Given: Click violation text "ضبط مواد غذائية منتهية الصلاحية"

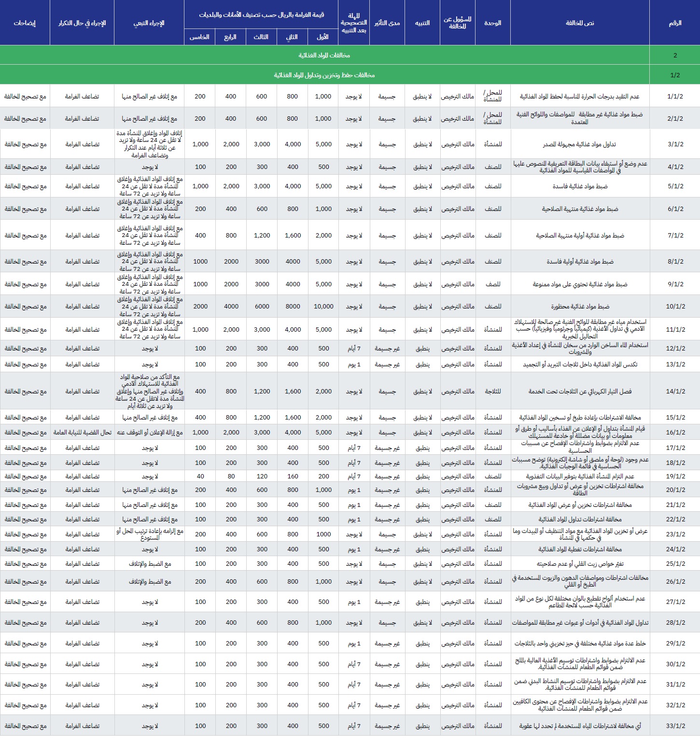Looking at the screenshot, I should [580, 209].
